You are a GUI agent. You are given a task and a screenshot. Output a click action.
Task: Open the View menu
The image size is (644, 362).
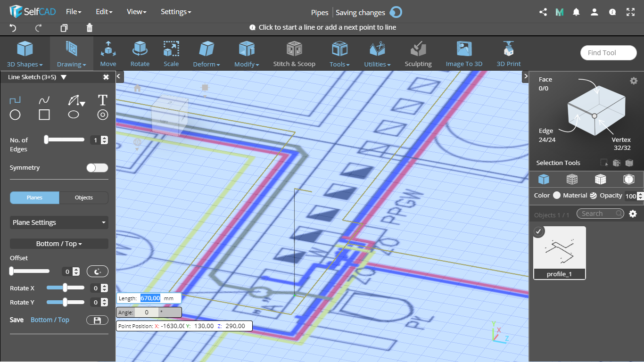pos(137,12)
